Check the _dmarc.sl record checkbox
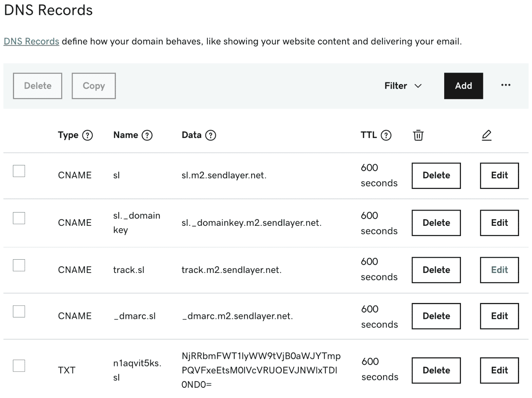The height and width of the screenshot is (398, 532). click(19, 311)
